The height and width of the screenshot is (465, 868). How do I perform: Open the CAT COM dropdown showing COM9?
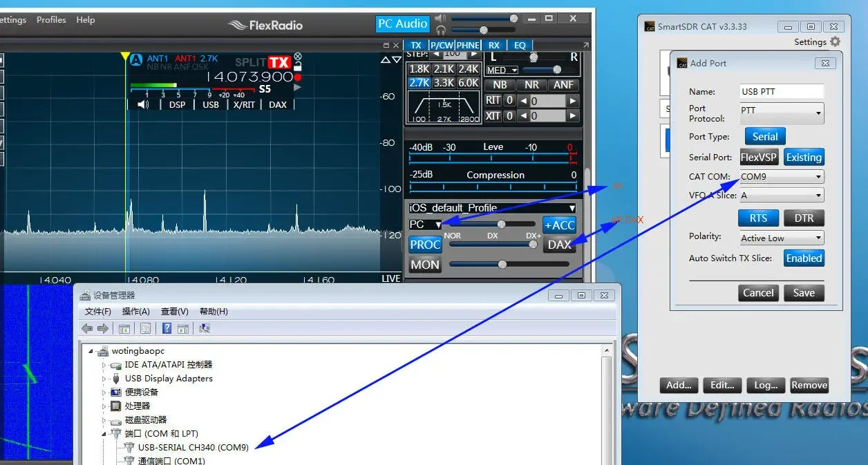782,177
